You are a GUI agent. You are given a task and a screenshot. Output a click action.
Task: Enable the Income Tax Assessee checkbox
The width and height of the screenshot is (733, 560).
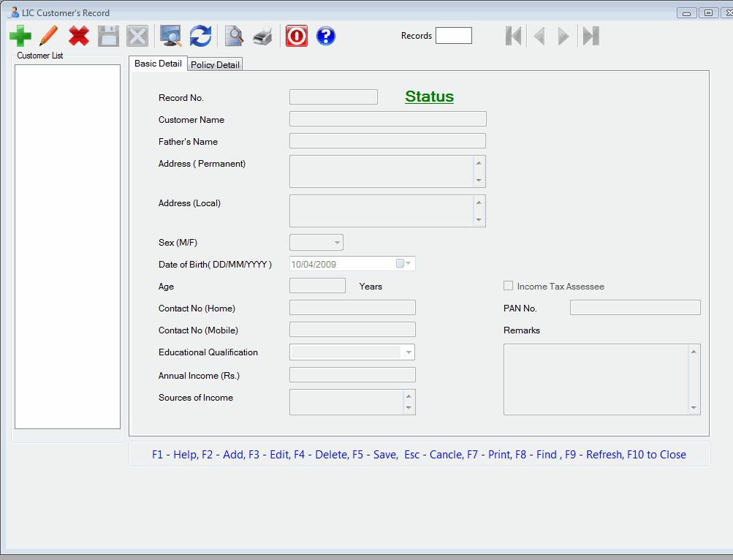508,285
